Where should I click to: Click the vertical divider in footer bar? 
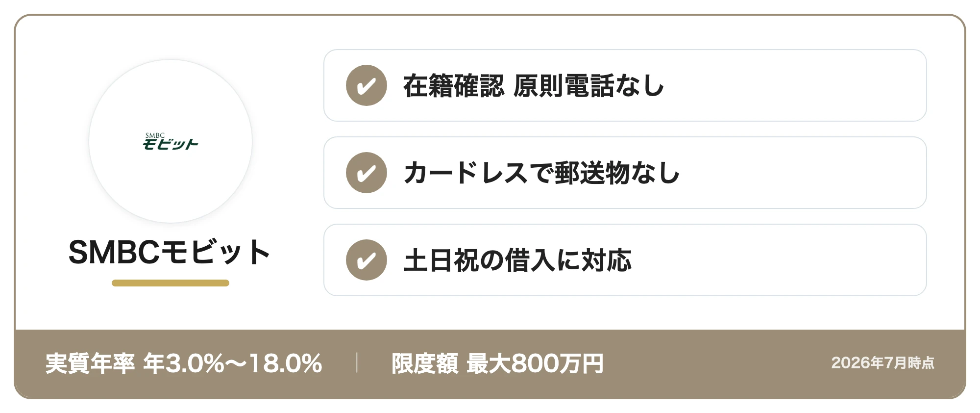click(x=357, y=363)
